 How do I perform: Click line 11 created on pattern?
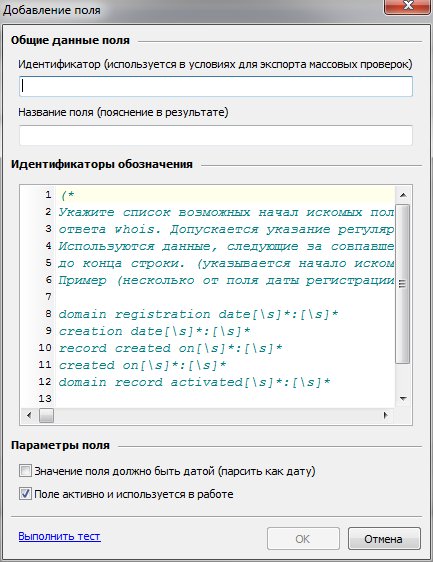pos(142,365)
